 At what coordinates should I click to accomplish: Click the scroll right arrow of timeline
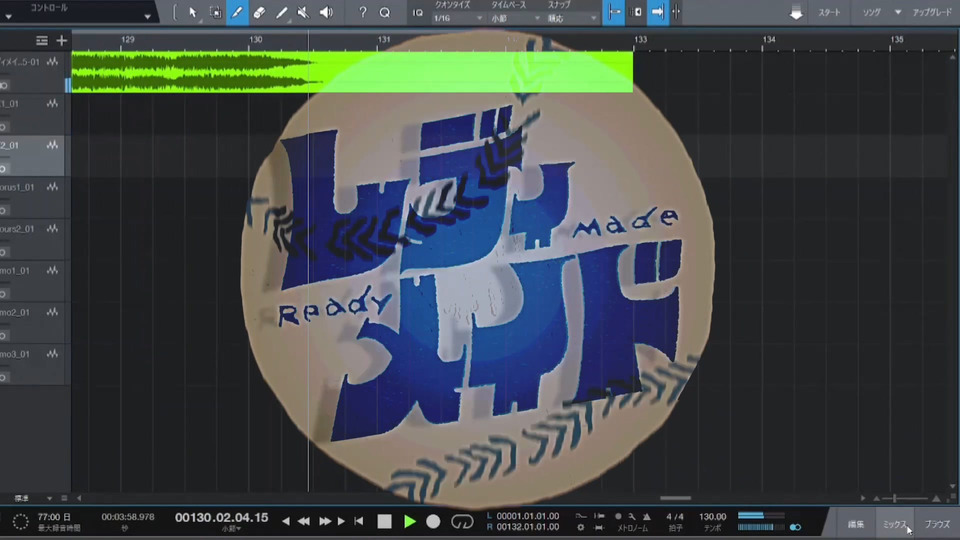click(x=863, y=498)
